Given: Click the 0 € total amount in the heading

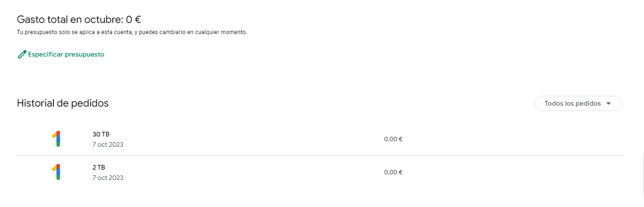Looking at the screenshot, I should (134, 20).
